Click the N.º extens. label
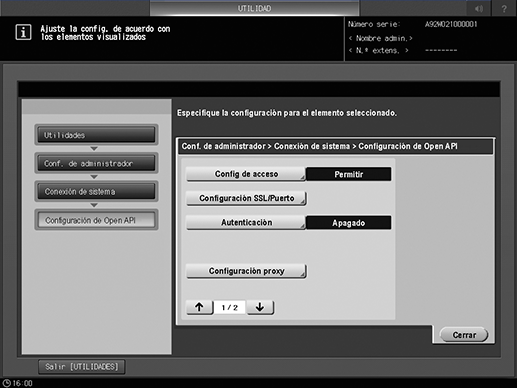 click(378, 51)
